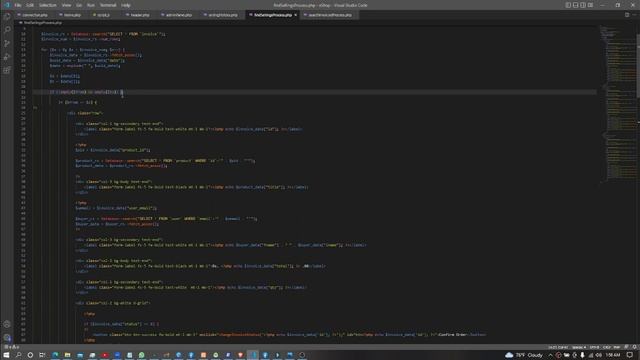Open the Extensions view

tap(7, 70)
